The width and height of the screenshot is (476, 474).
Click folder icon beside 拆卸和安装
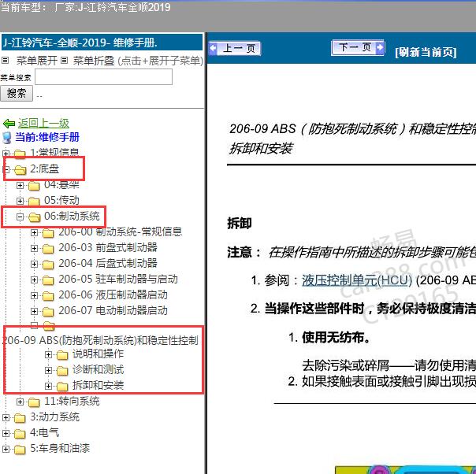point(62,387)
